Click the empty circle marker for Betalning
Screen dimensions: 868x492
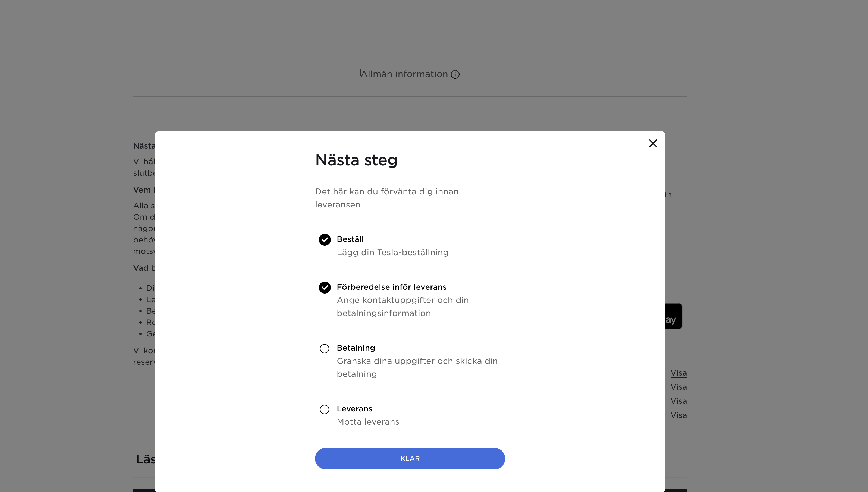click(325, 348)
